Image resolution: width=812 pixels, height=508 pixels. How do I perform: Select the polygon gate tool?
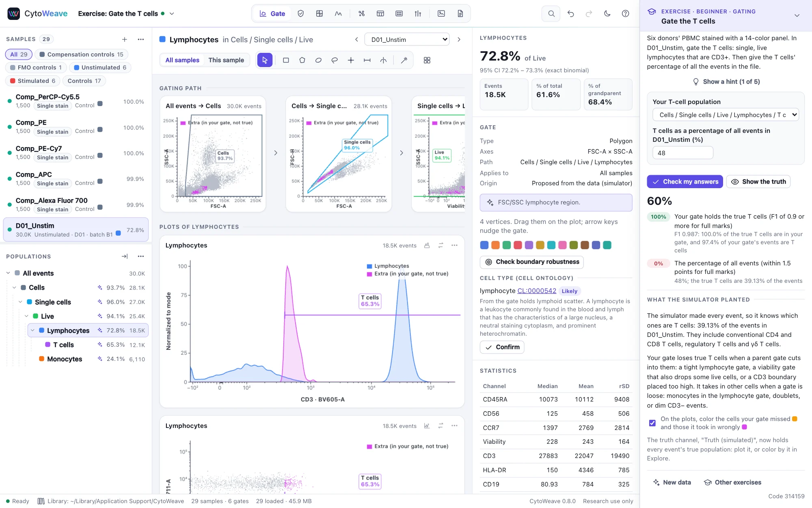coord(302,60)
